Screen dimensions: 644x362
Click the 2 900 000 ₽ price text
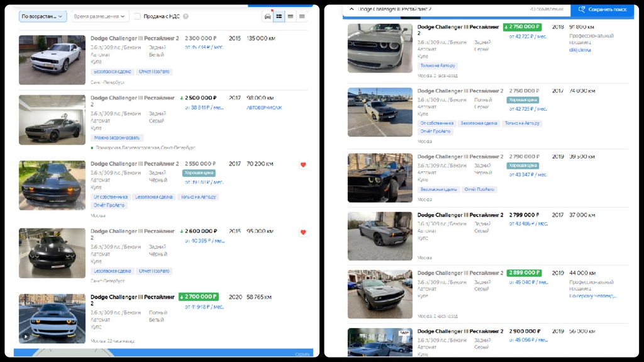click(525, 331)
